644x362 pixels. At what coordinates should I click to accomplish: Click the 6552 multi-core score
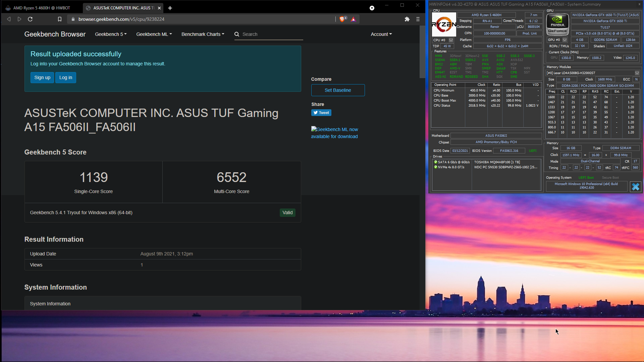point(231,177)
